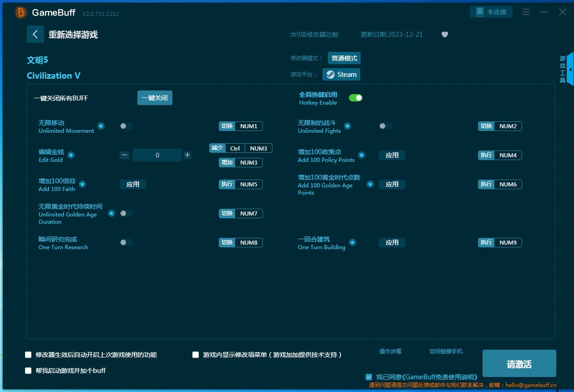Enable the One Turn Research toggle
This screenshot has width=574, height=392.
(x=126, y=242)
